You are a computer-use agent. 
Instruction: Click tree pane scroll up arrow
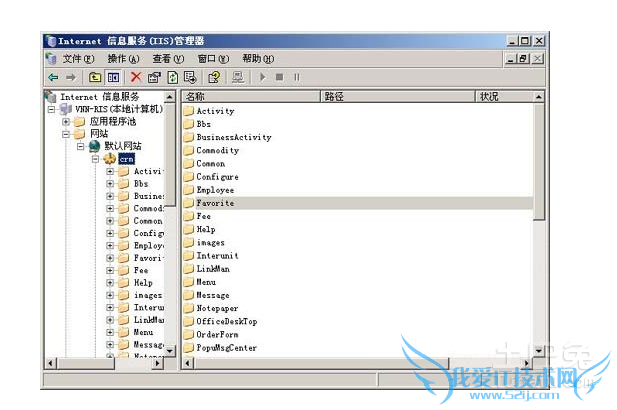[x=170, y=97]
